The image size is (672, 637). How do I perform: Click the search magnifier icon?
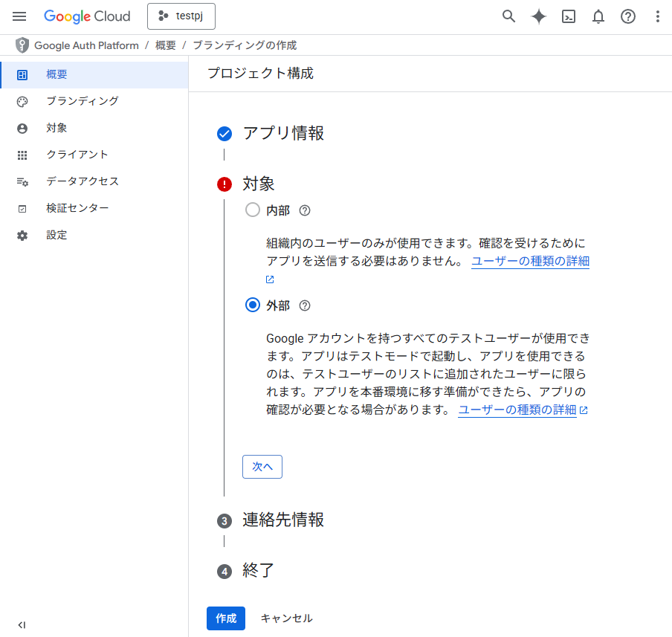pos(508,16)
